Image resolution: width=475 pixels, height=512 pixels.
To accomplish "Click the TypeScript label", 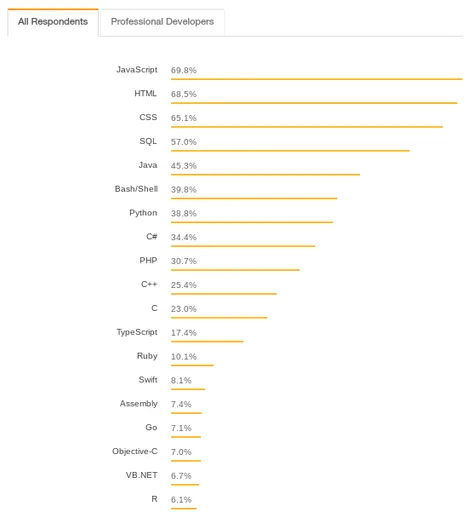I will [x=137, y=332].
